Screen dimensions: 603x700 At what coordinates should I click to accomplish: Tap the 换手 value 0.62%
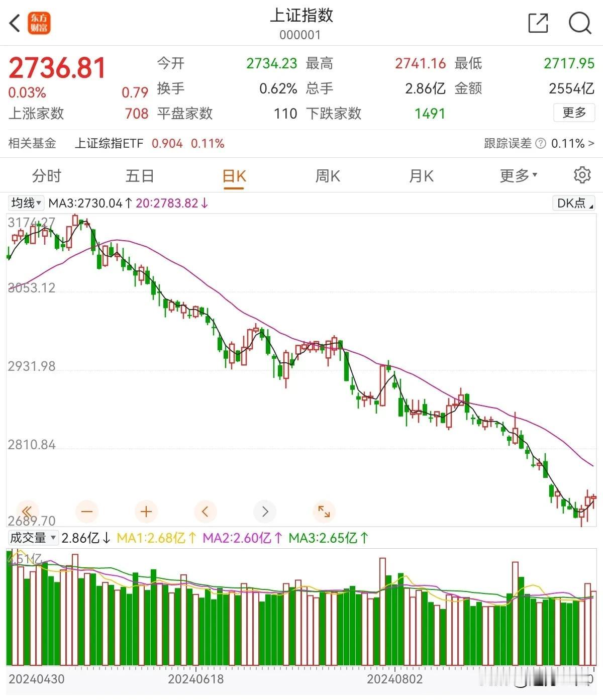point(278,88)
